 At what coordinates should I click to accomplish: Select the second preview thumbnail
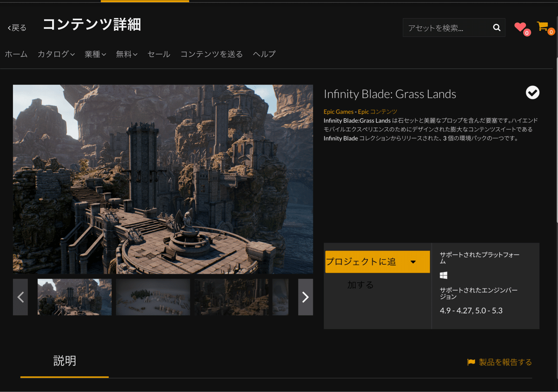tap(153, 297)
